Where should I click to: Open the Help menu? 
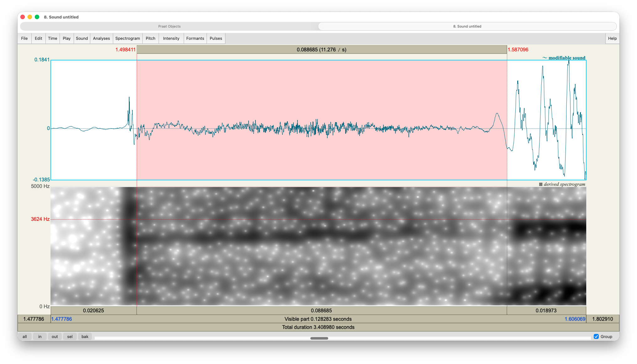click(x=612, y=38)
